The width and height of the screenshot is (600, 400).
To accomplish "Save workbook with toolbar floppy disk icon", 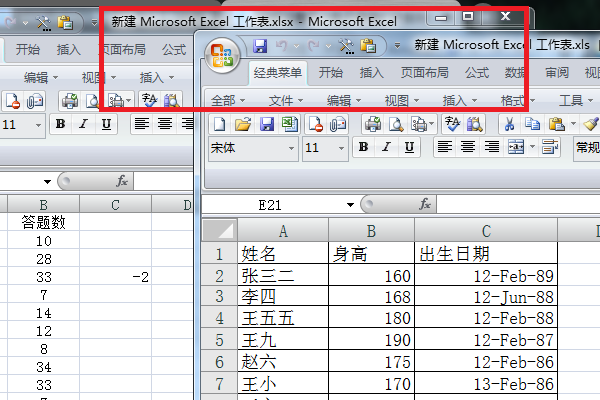I will (267, 124).
